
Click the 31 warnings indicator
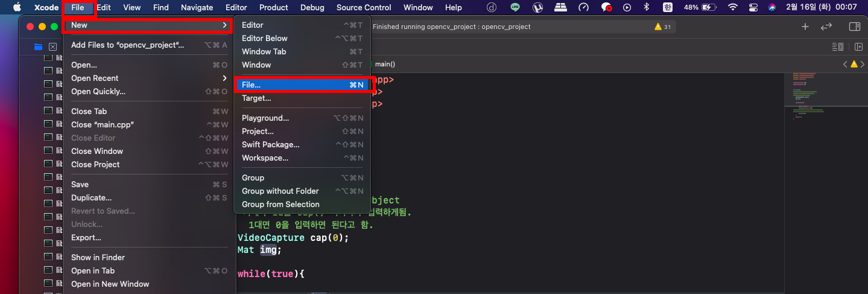[663, 27]
